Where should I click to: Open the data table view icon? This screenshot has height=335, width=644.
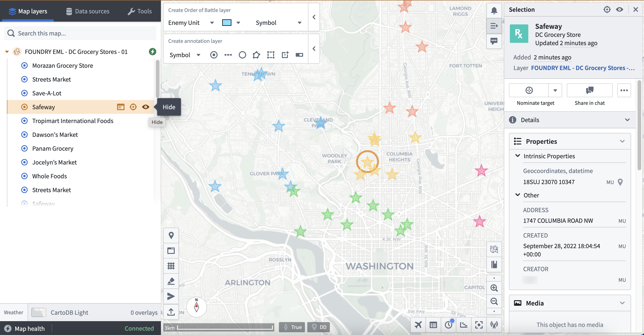click(433, 325)
